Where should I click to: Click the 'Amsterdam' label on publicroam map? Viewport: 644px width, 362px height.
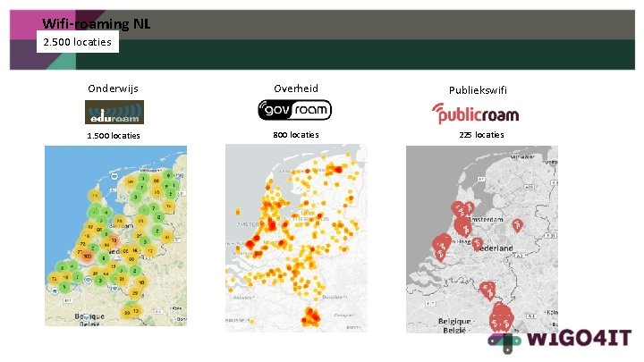pyautogui.click(x=487, y=220)
